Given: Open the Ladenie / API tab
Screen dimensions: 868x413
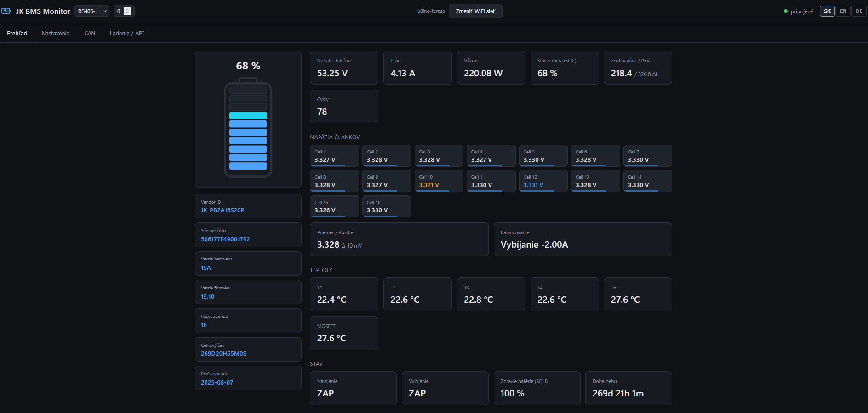Looking at the screenshot, I should coord(127,34).
